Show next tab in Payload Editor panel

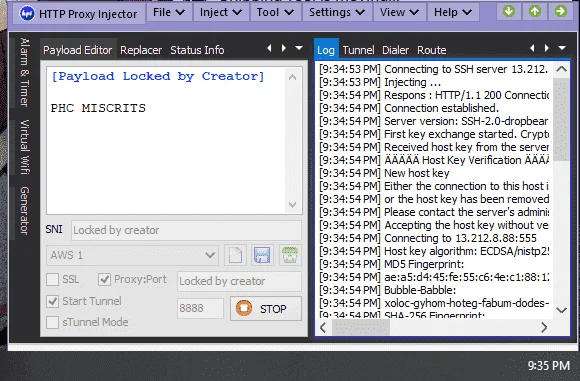pyautogui.click(x=284, y=48)
